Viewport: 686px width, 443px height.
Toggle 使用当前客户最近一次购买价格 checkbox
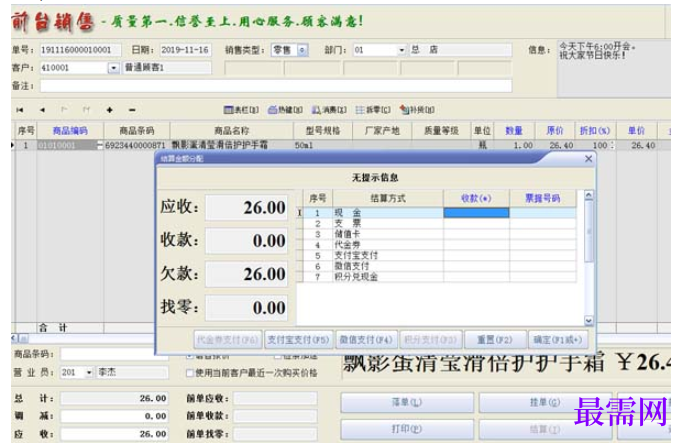pyautogui.click(x=190, y=373)
